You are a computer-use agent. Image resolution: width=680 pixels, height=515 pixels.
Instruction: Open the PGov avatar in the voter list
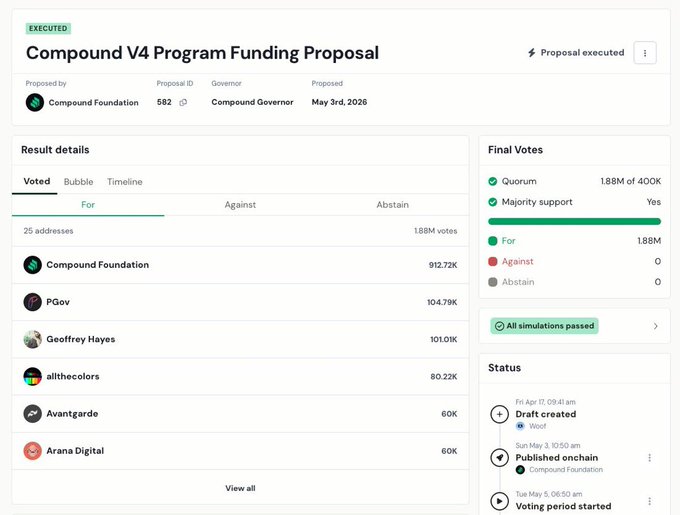click(x=33, y=302)
